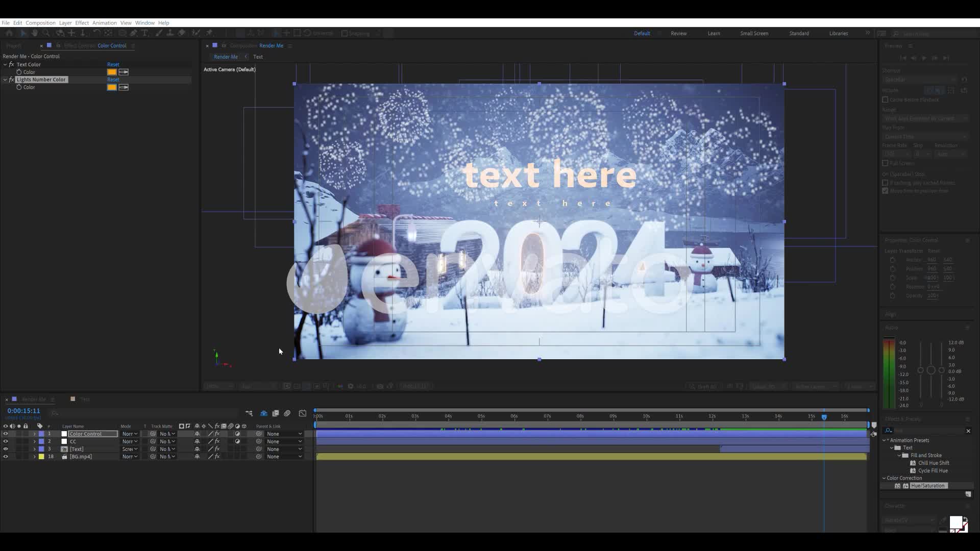Image resolution: width=980 pixels, height=551 pixels.
Task: Open the [Text] layer blending mode dropdown
Action: 130,449
